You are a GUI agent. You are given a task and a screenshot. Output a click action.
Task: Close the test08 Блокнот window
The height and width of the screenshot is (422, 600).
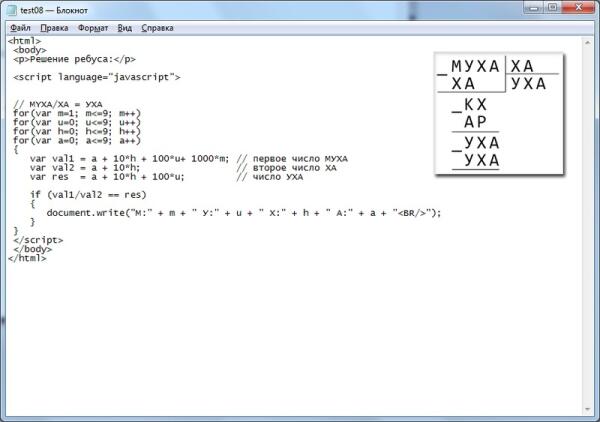578,9
